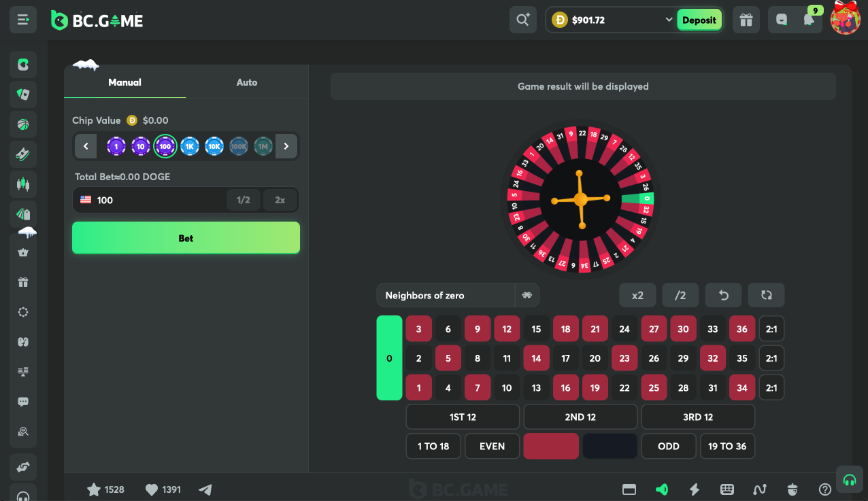Open the lottery ticket icon in sidebar
Viewport: 868px width, 501px height.
pos(23,154)
